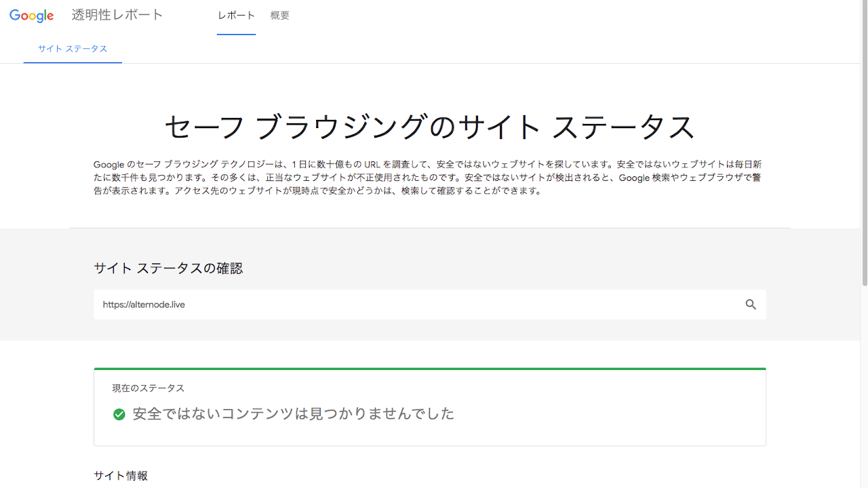Click the Google logo

point(32,16)
